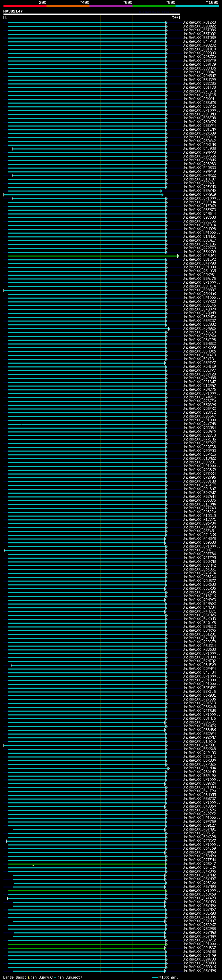Select label UniRef100_C5XYN1
Screen dimensions: 222x980
[199, 99]
